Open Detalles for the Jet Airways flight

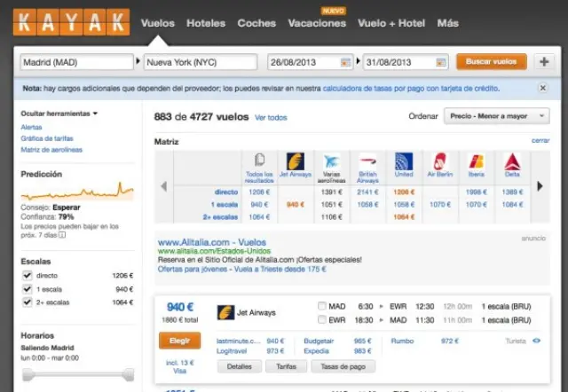[x=239, y=366]
